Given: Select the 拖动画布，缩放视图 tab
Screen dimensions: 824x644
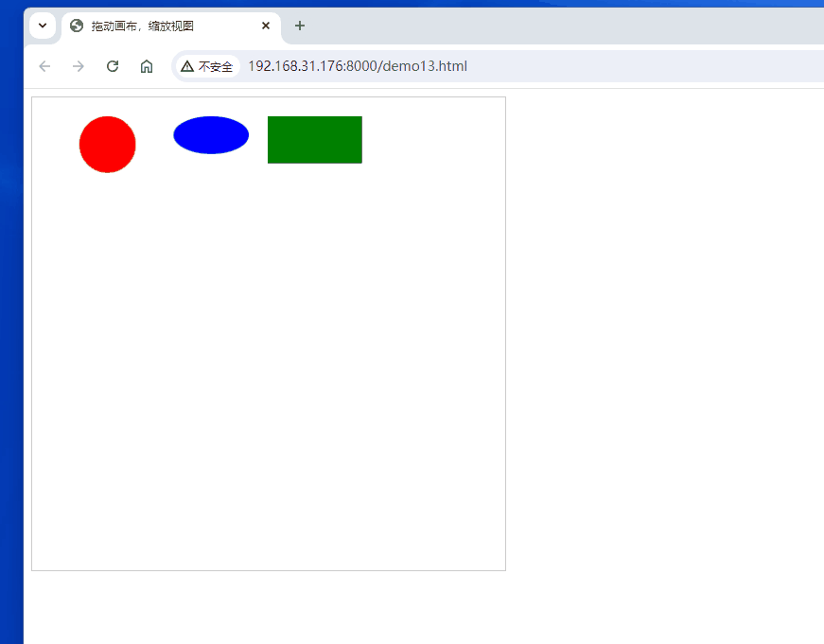Looking at the screenshot, I should click(x=171, y=26).
